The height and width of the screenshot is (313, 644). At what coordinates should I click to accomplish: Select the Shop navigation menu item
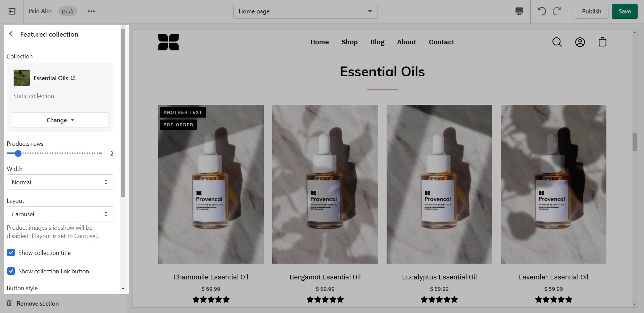pos(350,42)
